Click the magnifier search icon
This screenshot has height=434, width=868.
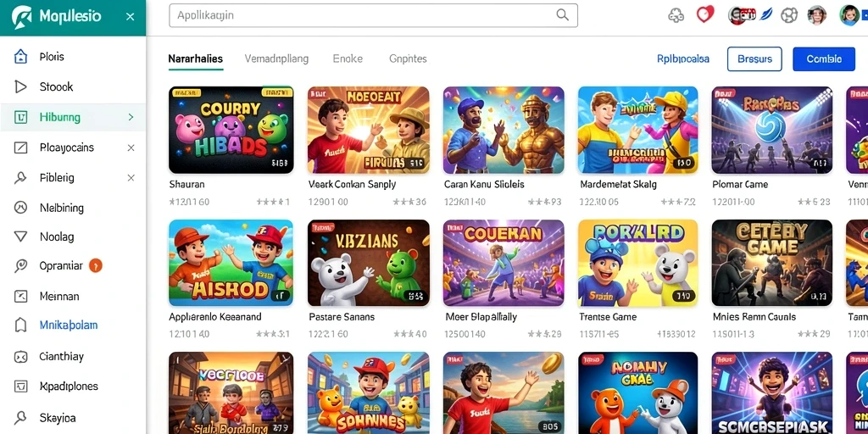(x=563, y=15)
